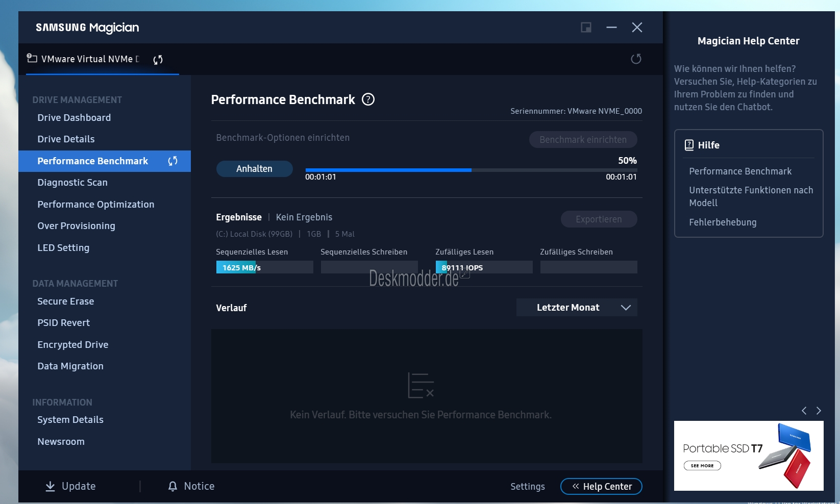The width and height of the screenshot is (840, 504).
Task: Click the Seriennummer: VMware NVME_0000 text
Action: coord(576,111)
